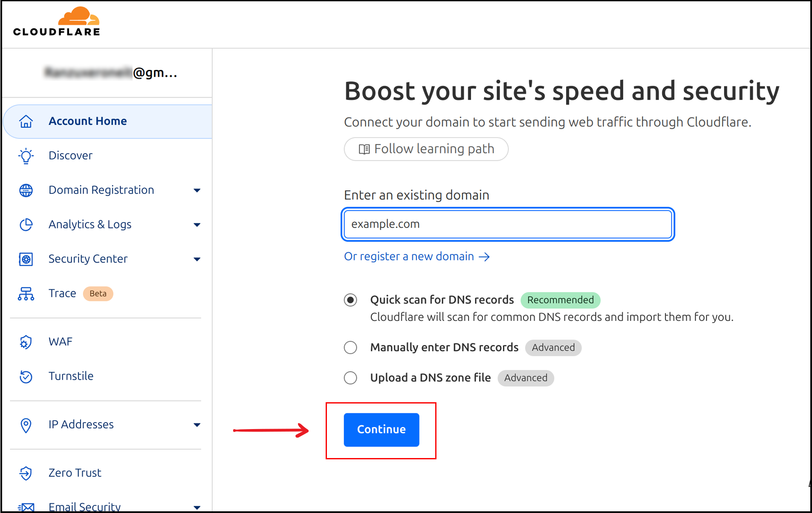This screenshot has width=812, height=513.
Task: Open Zero Trust from the sidebar
Action: [75, 473]
